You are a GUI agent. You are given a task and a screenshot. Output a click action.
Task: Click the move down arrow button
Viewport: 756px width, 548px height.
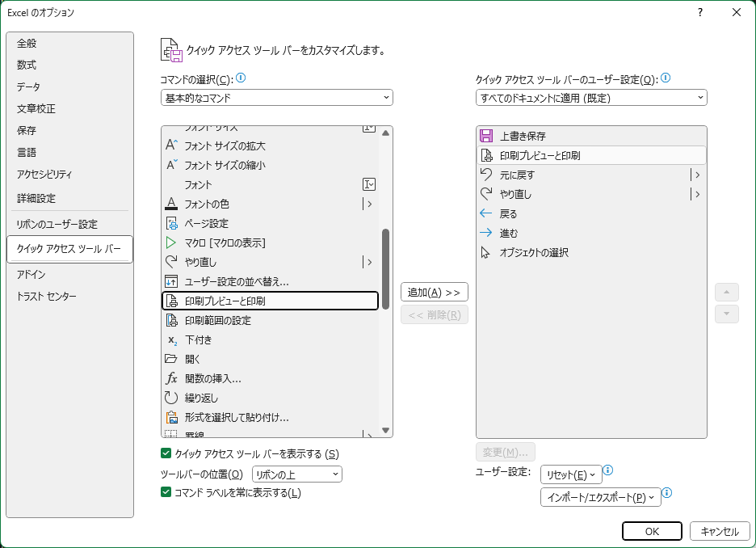727,314
